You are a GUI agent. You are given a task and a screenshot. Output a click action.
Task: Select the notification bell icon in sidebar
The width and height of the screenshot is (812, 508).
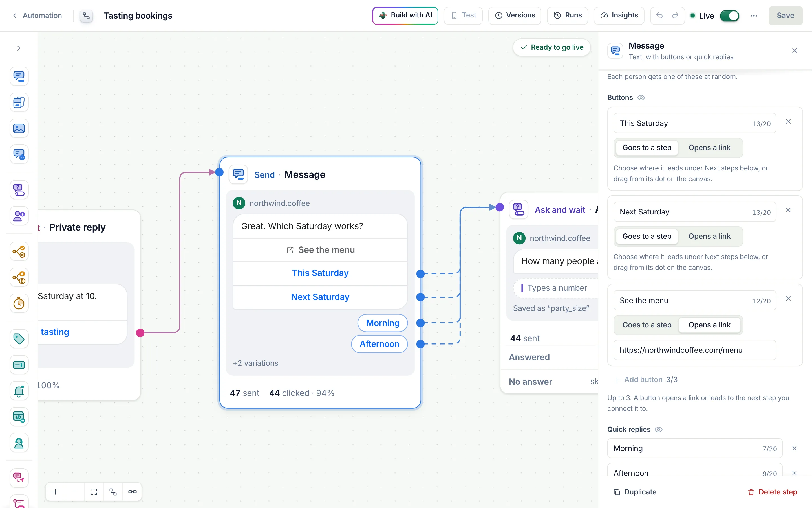click(19, 391)
